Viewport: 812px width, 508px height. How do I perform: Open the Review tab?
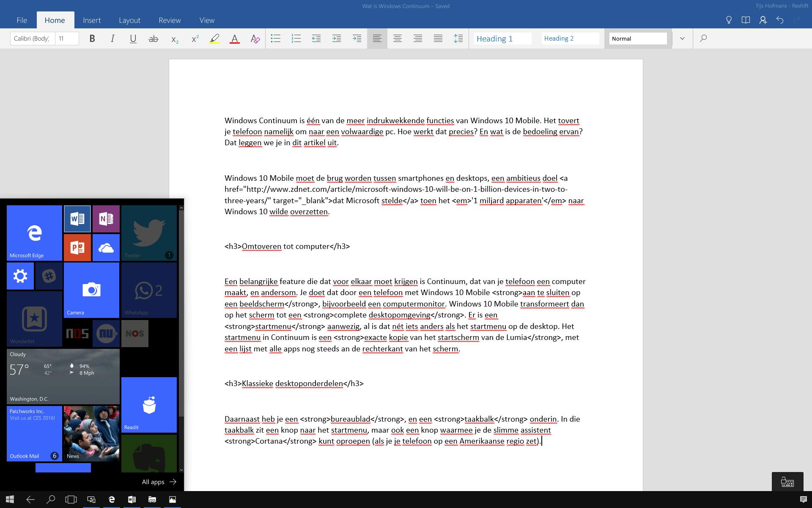coord(170,20)
